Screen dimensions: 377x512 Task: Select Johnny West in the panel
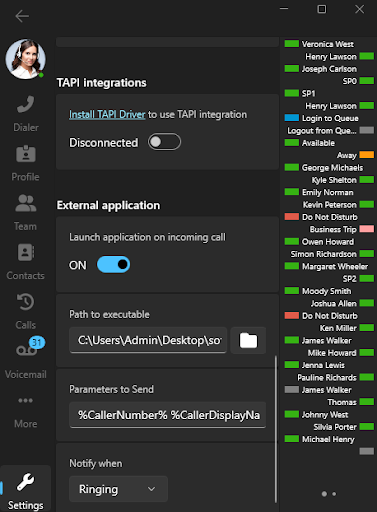coord(316,414)
